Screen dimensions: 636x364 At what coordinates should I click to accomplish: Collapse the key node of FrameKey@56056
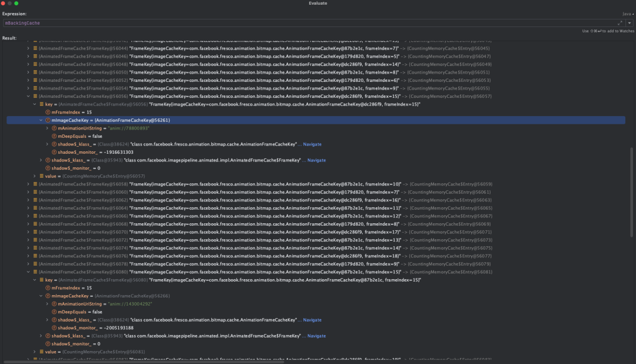pyautogui.click(x=35, y=104)
